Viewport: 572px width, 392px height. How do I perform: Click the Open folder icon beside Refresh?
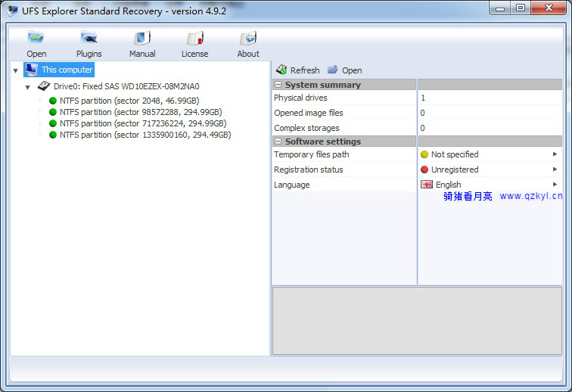333,70
